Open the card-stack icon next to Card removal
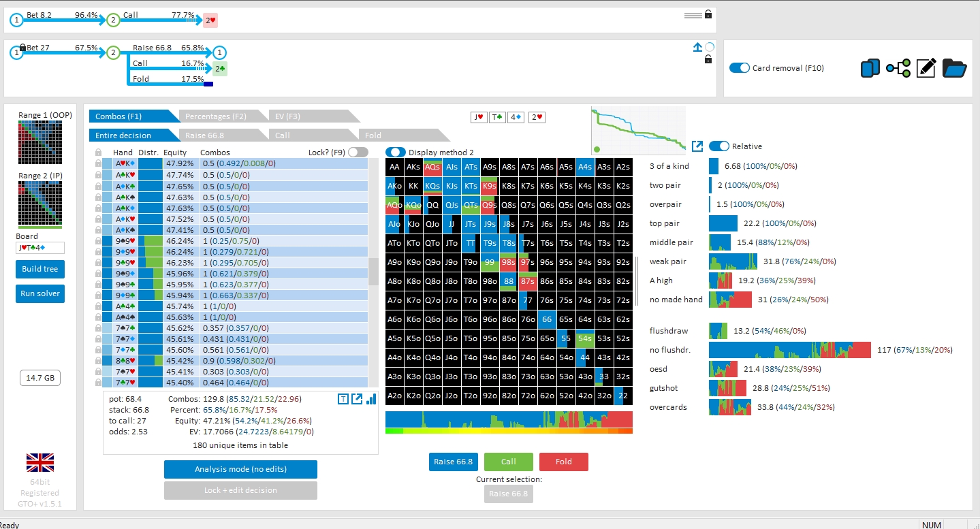The image size is (980, 529). point(870,68)
